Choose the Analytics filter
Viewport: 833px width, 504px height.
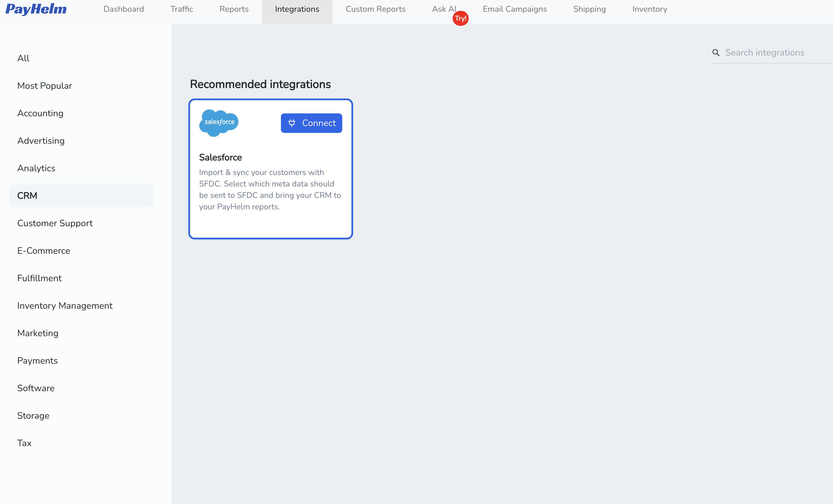[x=36, y=168]
